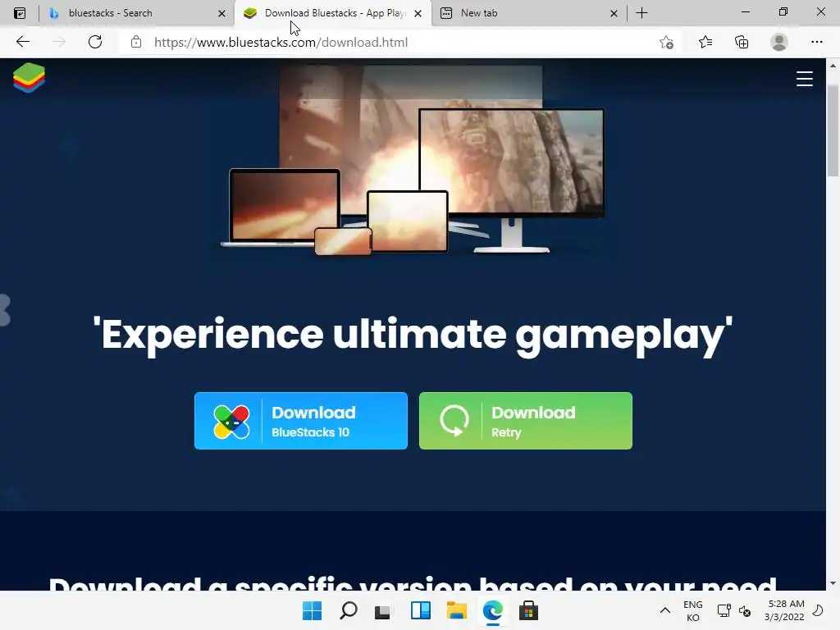840x630 pixels.
Task: Switch input language ENG KO indicator
Action: [x=692, y=610]
